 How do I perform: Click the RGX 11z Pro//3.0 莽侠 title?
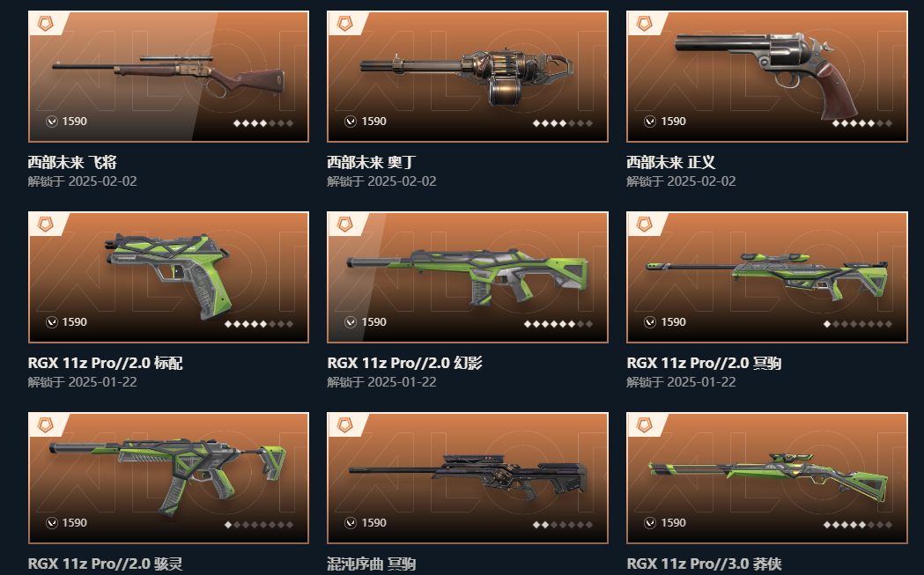tap(704, 564)
